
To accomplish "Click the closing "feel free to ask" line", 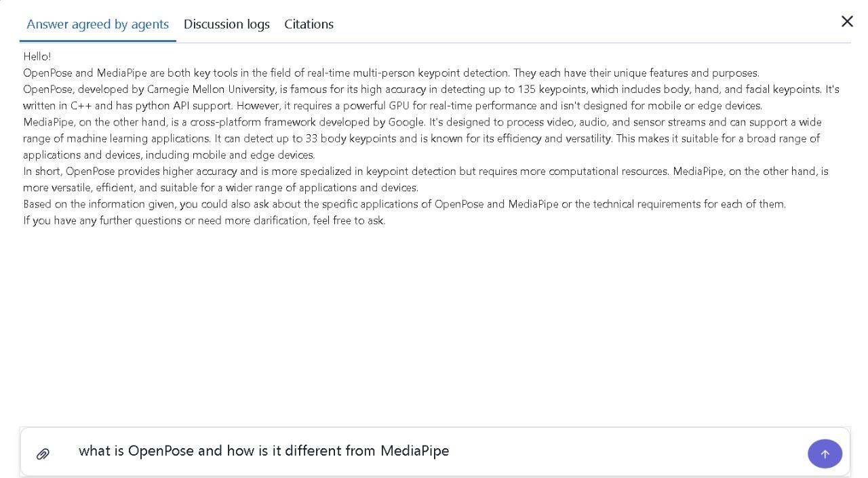I will (349, 221).
